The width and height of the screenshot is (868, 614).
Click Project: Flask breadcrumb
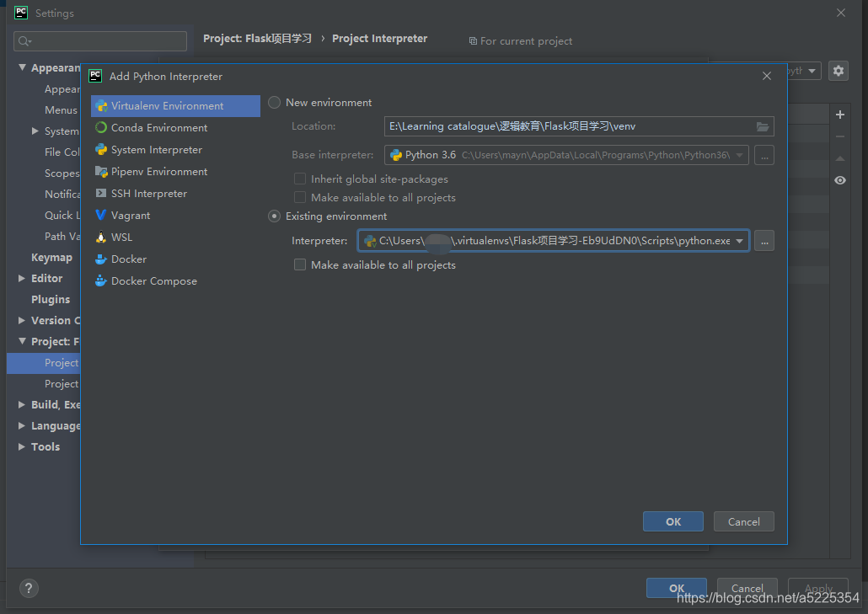(257, 39)
